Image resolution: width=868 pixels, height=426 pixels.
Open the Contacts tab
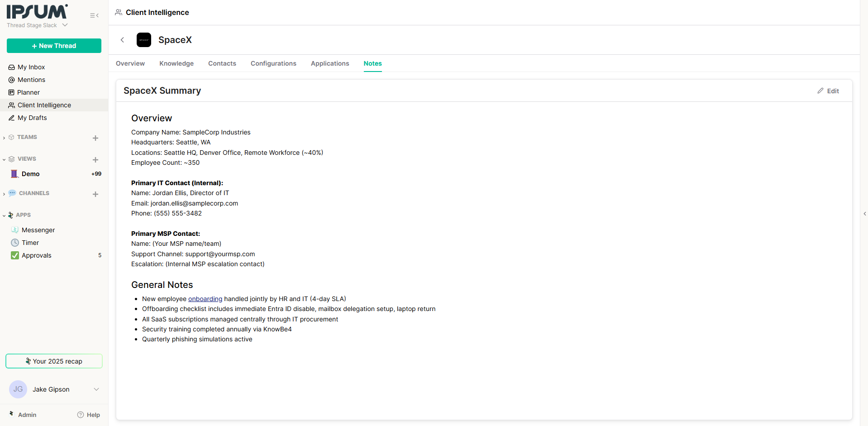pos(222,63)
